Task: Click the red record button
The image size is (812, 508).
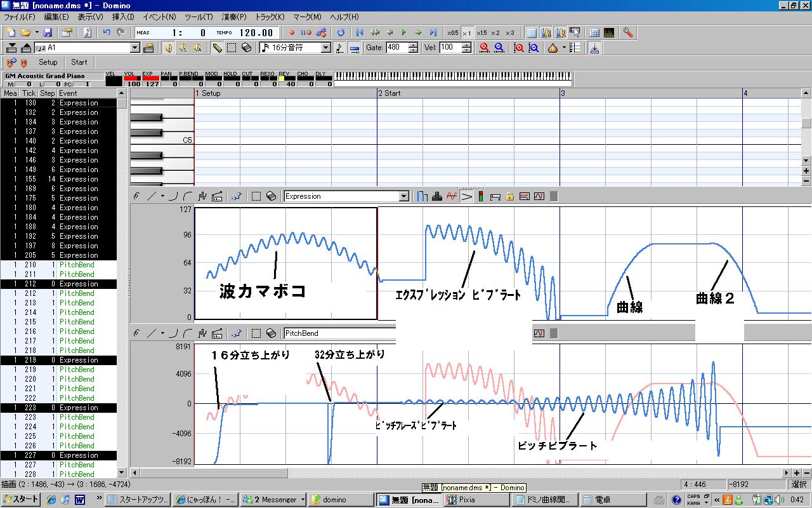Action: click(x=292, y=32)
